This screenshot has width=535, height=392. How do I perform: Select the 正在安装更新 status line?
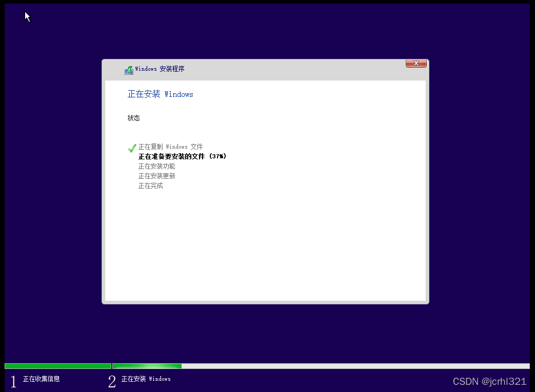pos(156,176)
